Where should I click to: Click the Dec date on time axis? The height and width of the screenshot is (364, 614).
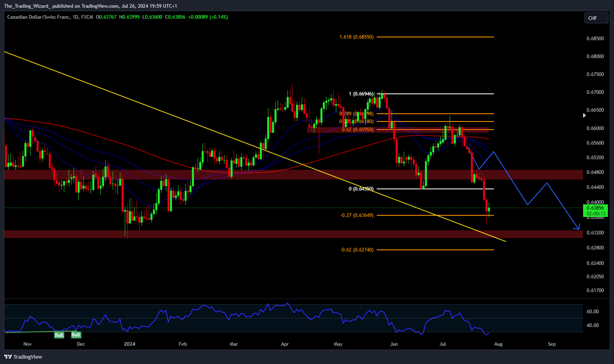click(81, 344)
